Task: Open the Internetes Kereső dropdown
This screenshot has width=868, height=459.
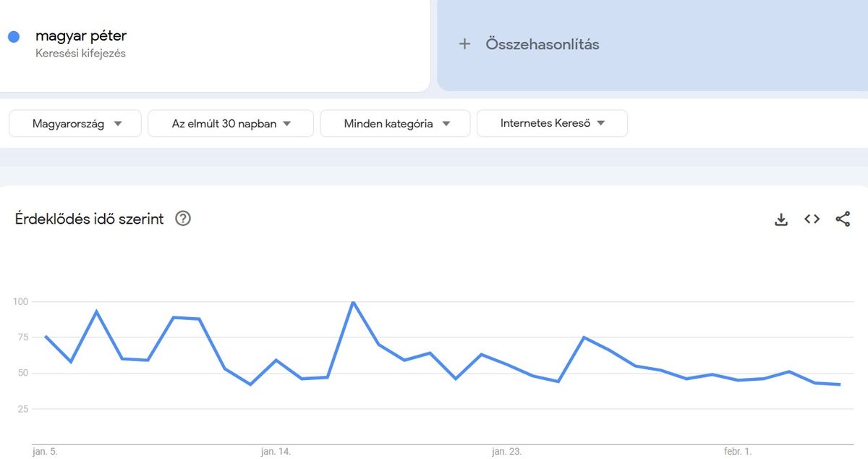Action: pyautogui.click(x=552, y=124)
